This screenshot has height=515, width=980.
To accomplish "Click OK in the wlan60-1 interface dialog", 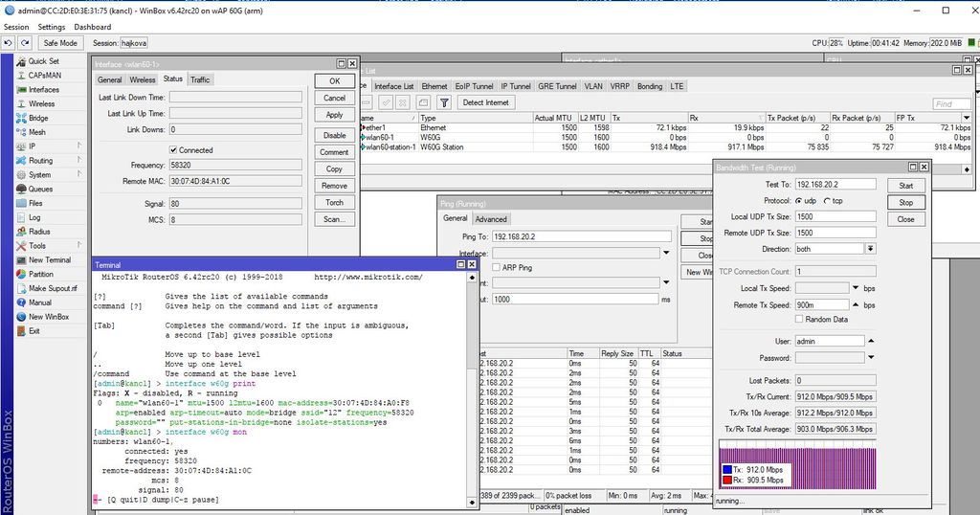I will (334, 81).
